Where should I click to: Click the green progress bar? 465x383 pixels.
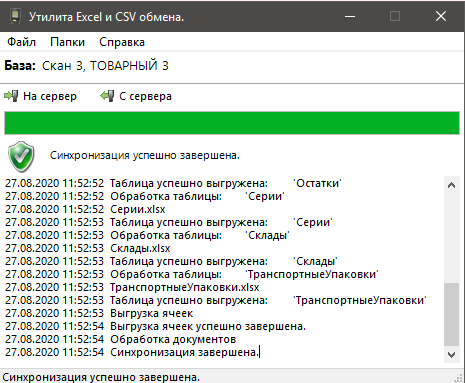click(x=232, y=123)
